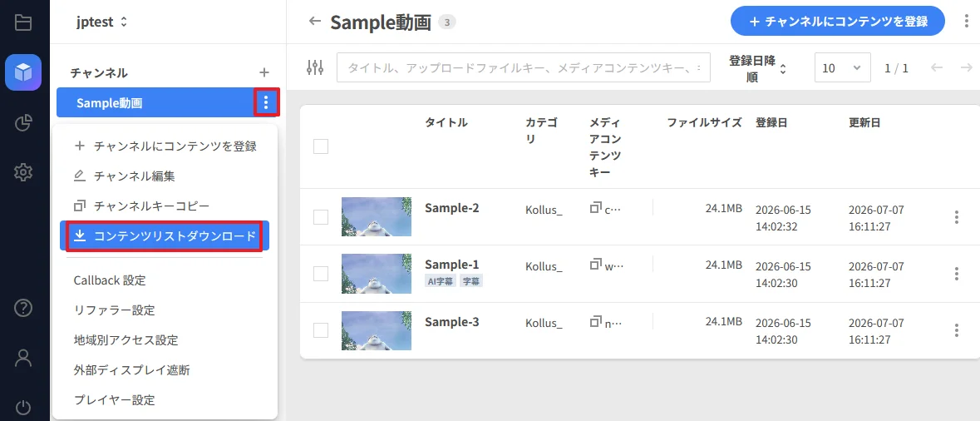Open the user profile icon
This screenshot has height=421, width=980.
point(23,358)
